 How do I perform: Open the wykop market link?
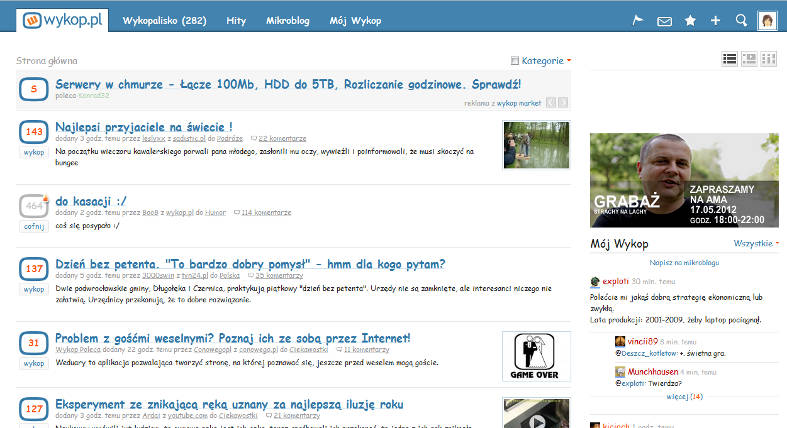[x=519, y=103]
